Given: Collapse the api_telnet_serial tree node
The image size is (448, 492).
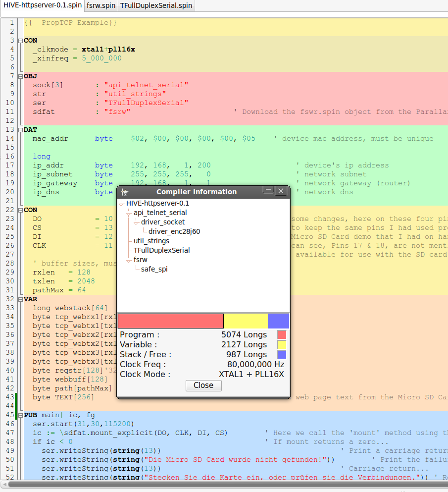Looking at the screenshot, I should pyautogui.click(x=129, y=213).
